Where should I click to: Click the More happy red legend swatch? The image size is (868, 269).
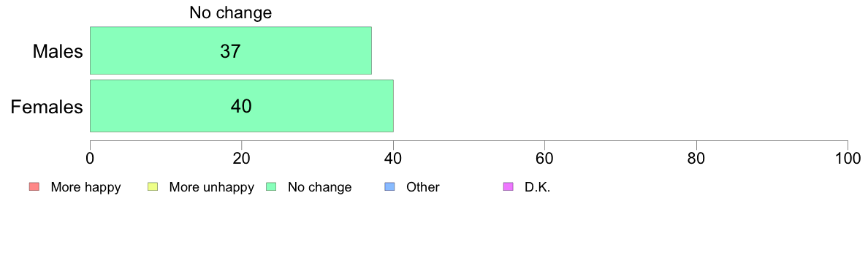34,187
